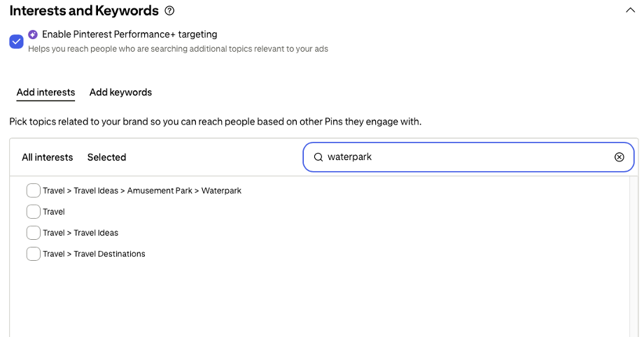Click the interests list vertical scrollbar

[633, 257]
